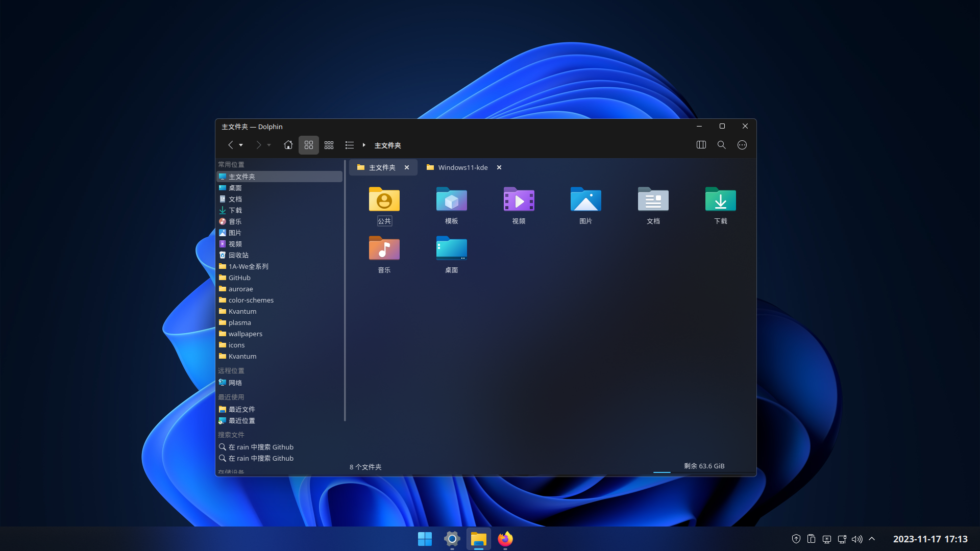
Task: Open aurorae folder in sidebar
Action: coord(279,289)
